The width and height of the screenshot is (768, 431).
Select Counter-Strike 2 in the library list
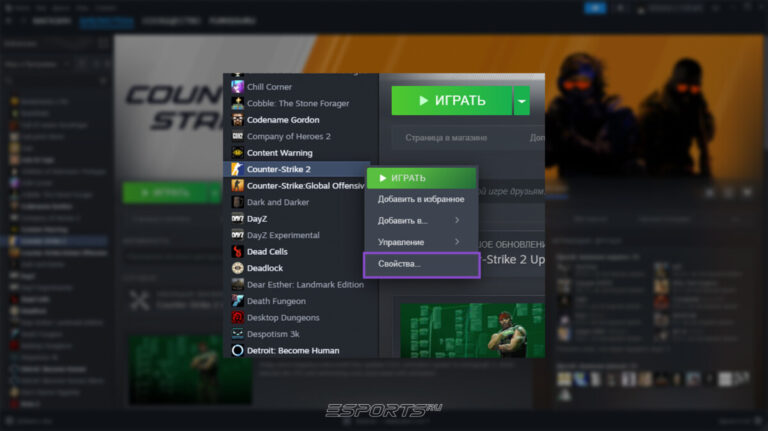(x=279, y=169)
